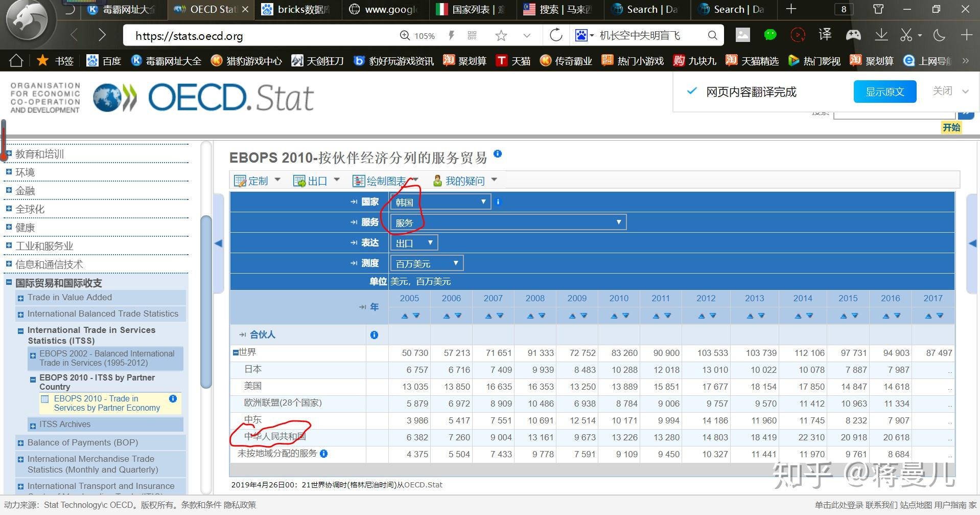Viewport: 980px width, 515px height.
Task: Open the 服务 selection dropdown
Action: 508,222
